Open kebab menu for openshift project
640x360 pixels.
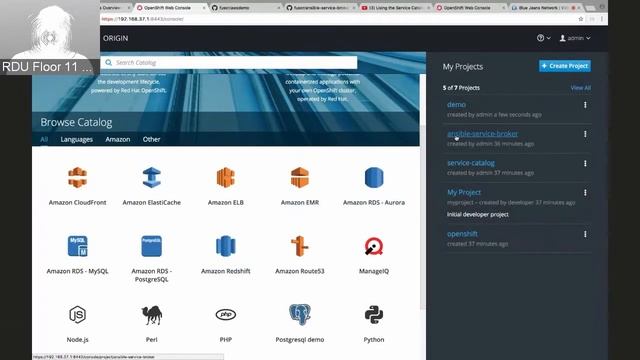pos(585,234)
